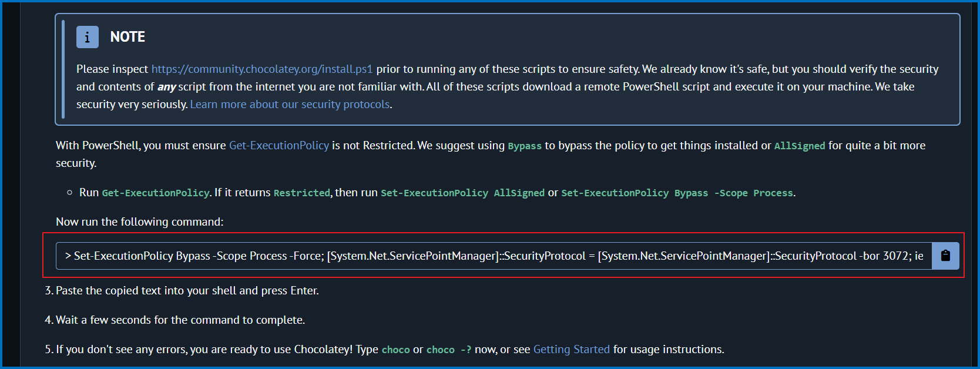Click the inline code word Bypass
This screenshot has width=980, height=369.
[x=525, y=146]
